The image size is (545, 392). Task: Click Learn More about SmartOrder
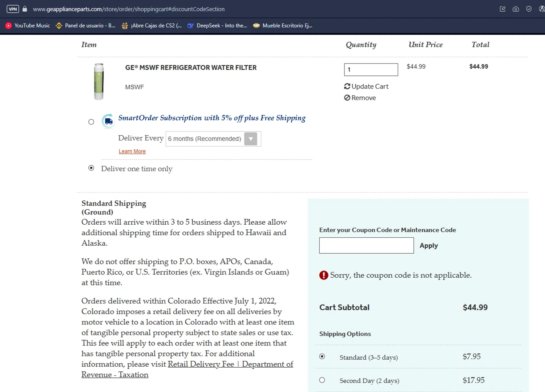(x=132, y=151)
